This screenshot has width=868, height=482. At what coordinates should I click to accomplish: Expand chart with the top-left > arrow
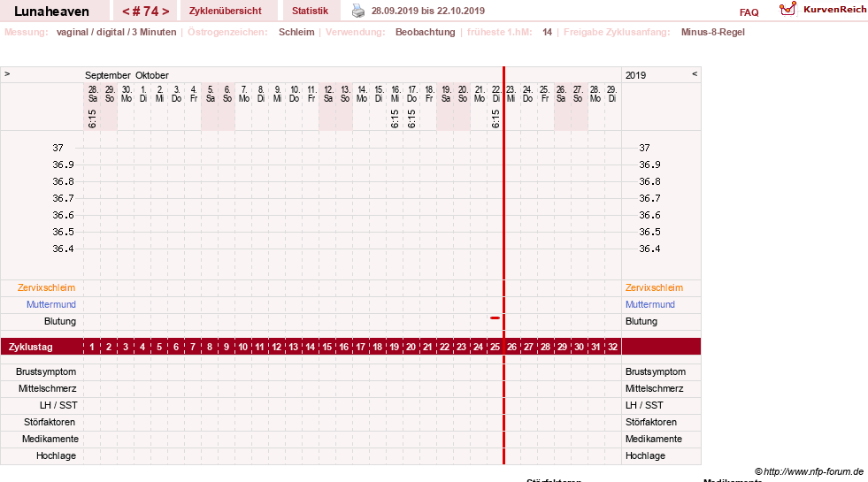click(7, 73)
